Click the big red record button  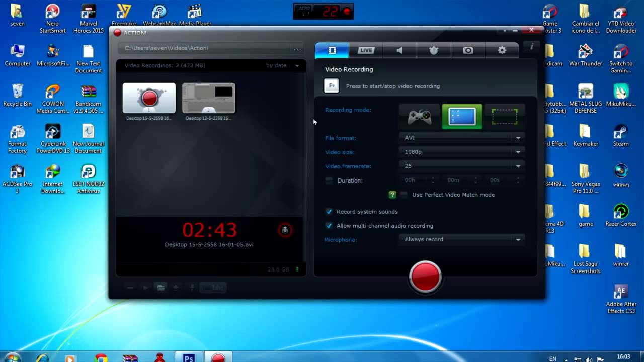click(425, 277)
